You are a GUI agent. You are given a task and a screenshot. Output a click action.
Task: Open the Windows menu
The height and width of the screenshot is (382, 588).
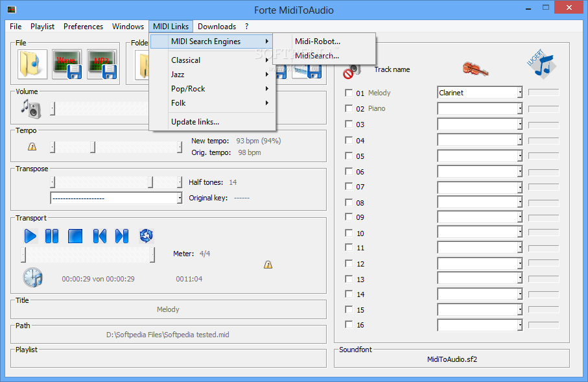click(128, 27)
